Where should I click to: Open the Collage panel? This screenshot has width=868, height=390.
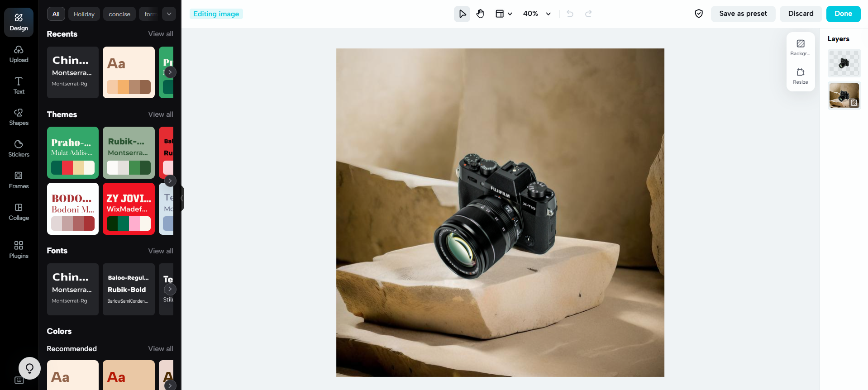click(x=19, y=212)
